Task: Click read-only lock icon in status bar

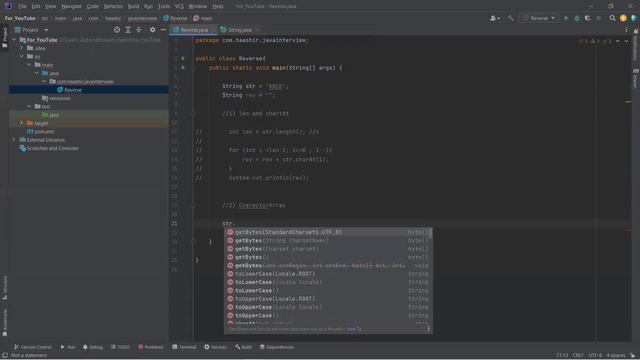Action: click(x=632, y=356)
